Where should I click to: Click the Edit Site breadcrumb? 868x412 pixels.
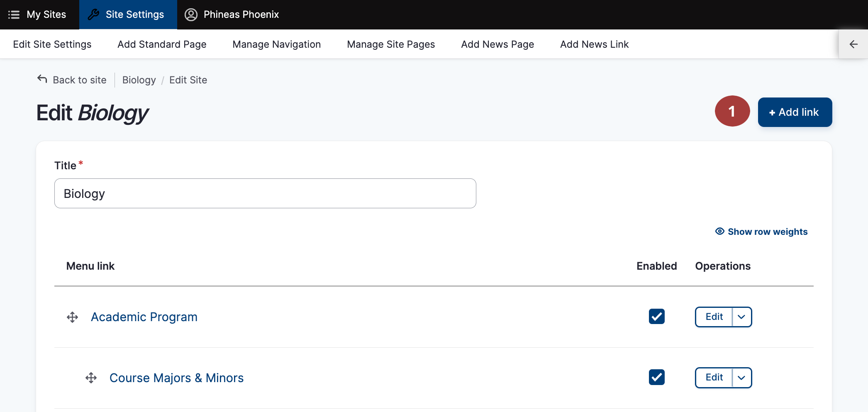click(188, 80)
